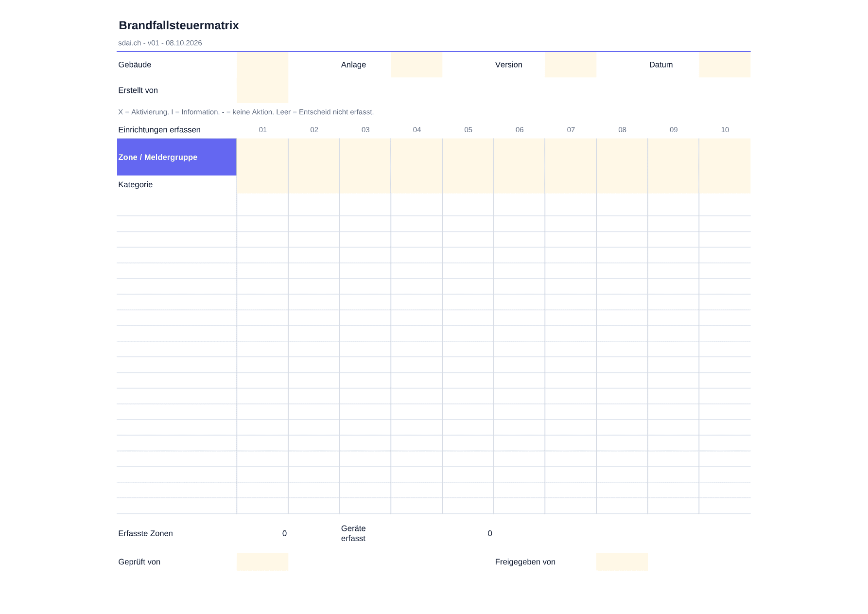Click the Gebäude input field
This screenshot has width=868, height=614.
262,65
